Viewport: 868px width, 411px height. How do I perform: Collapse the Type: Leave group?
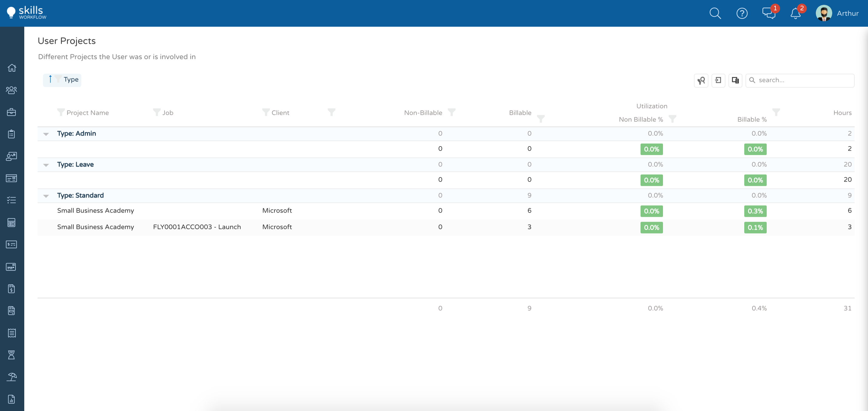point(46,165)
